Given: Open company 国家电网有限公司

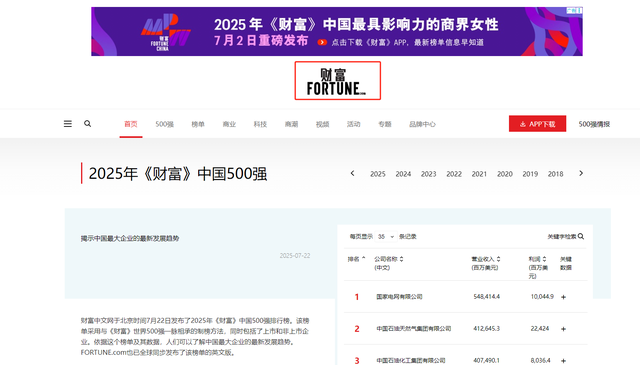Looking at the screenshot, I should point(399,297).
